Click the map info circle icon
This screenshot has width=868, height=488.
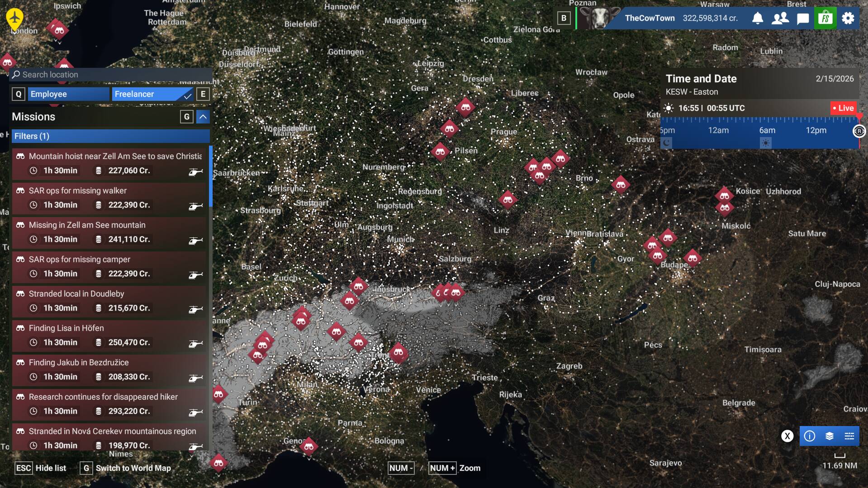click(810, 436)
